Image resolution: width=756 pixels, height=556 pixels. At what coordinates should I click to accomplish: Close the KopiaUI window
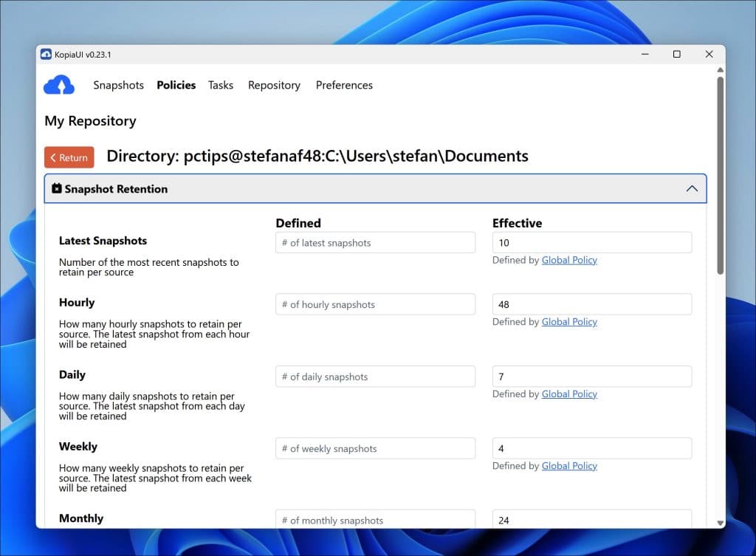pos(709,54)
